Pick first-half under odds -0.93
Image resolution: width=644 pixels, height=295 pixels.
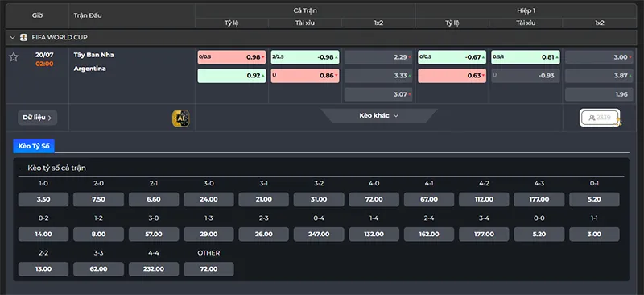tap(526, 76)
